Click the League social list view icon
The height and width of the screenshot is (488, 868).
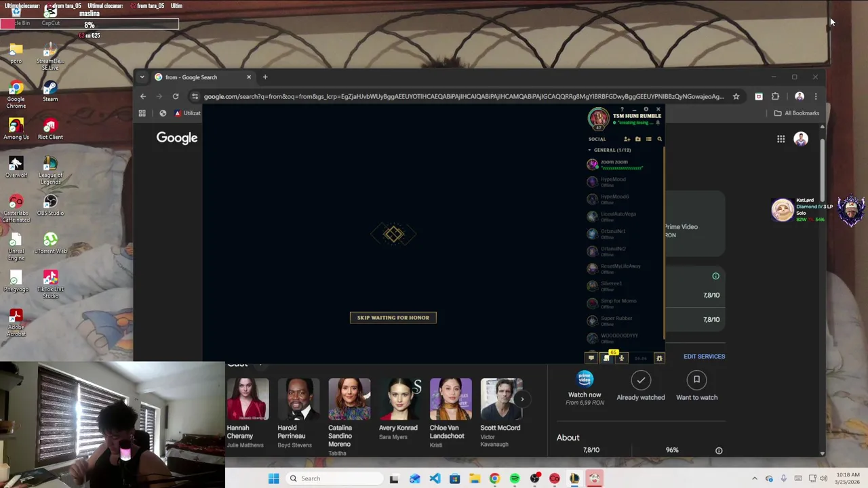[648, 139]
